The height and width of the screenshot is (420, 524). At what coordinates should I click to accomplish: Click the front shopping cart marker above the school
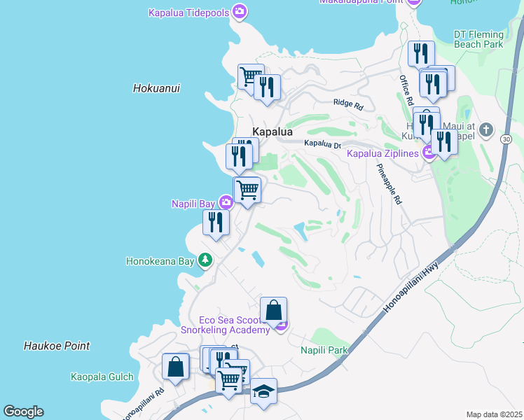pyautogui.click(x=229, y=381)
